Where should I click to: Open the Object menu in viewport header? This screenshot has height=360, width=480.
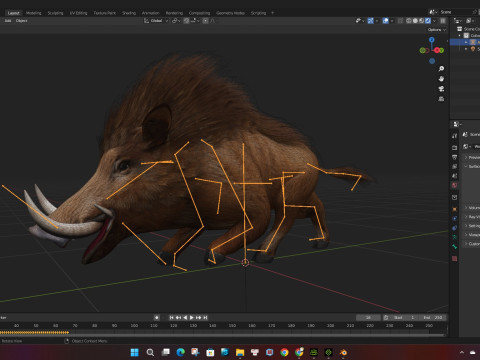coord(21,21)
